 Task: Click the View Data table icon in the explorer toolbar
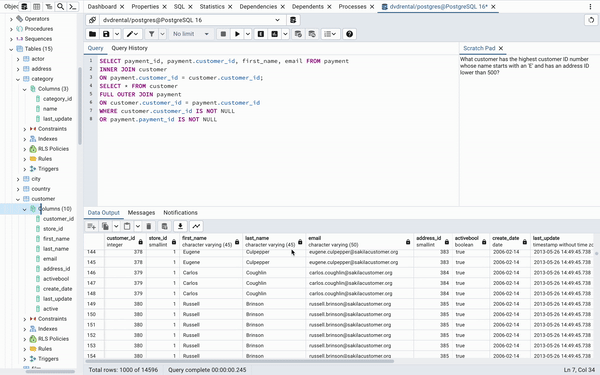click(37, 7)
